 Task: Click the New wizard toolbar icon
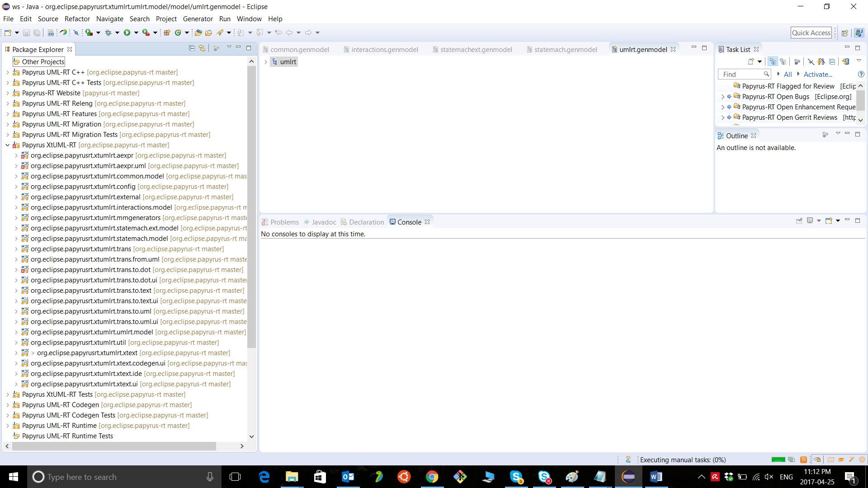[8, 33]
